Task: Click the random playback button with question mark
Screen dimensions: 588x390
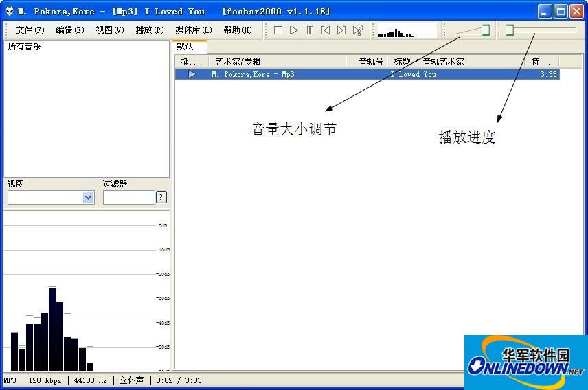Action: point(357,30)
